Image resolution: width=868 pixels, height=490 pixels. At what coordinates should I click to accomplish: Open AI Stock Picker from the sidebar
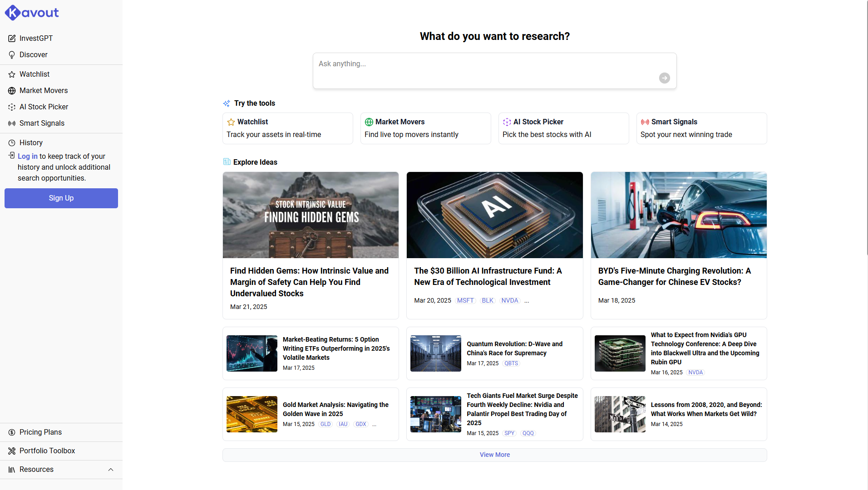tap(44, 107)
